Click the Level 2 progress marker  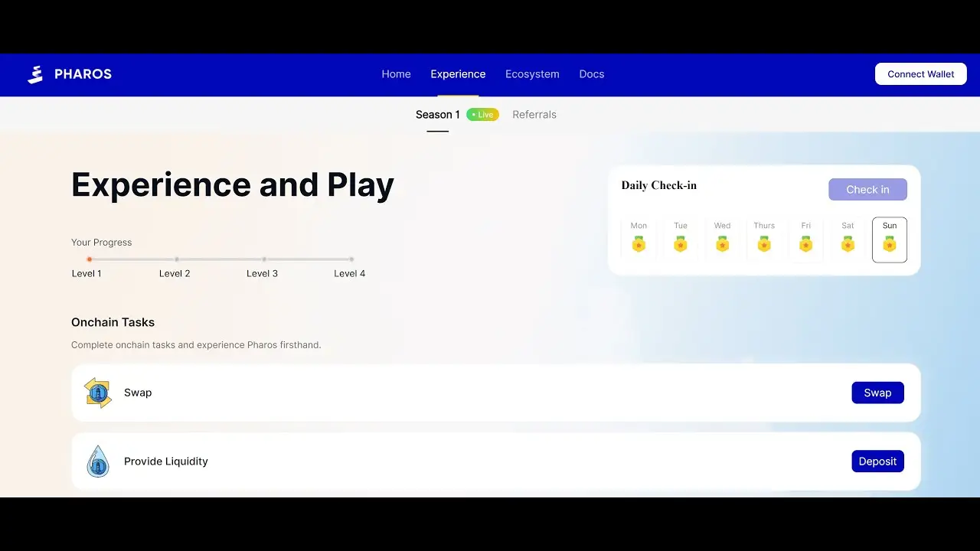176,260
